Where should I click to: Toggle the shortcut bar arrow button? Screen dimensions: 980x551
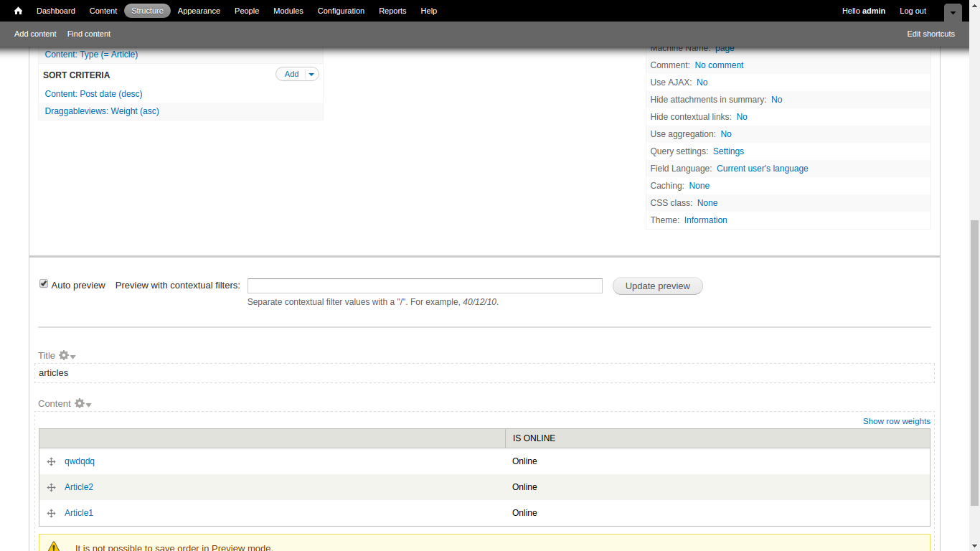[953, 13]
